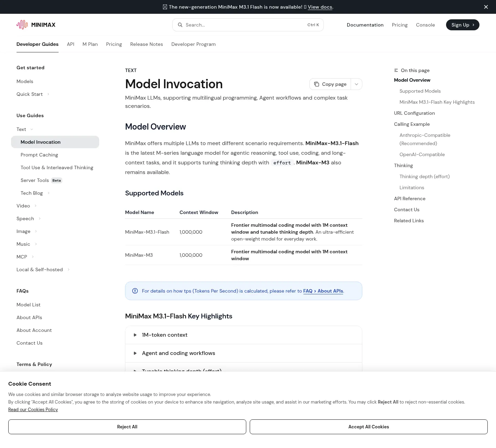Select the MiniMax-M3.1-Flash table cell
The width and height of the screenshot is (496, 448).
point(147,232)
